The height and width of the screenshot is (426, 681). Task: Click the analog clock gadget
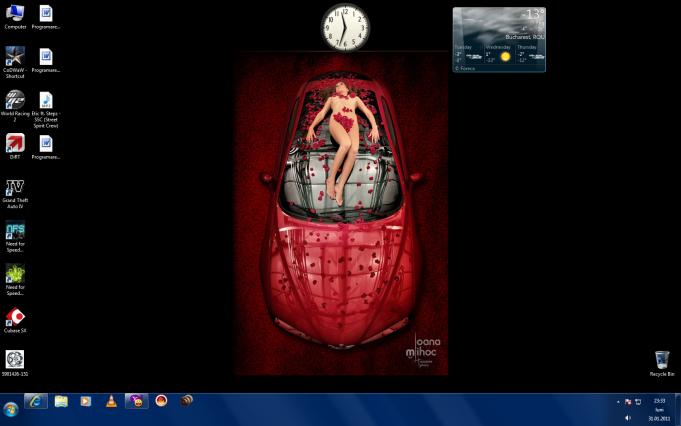[345, 27]
